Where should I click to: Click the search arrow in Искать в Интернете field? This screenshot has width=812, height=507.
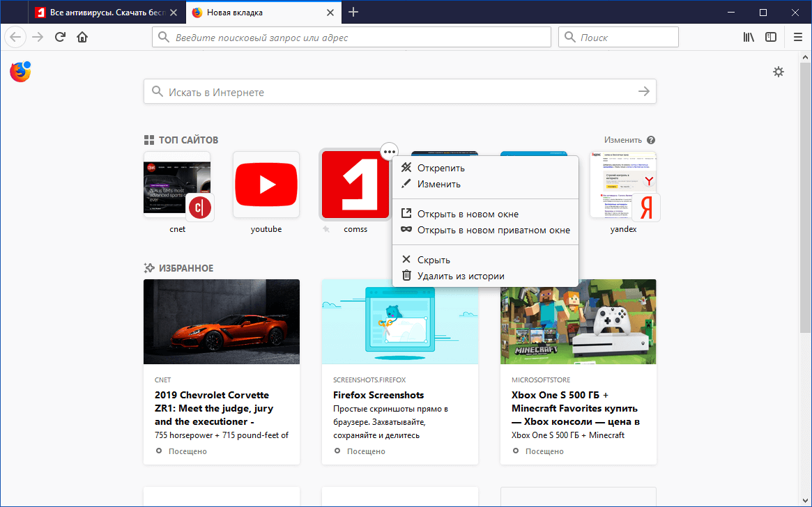[x=643, y=91]
